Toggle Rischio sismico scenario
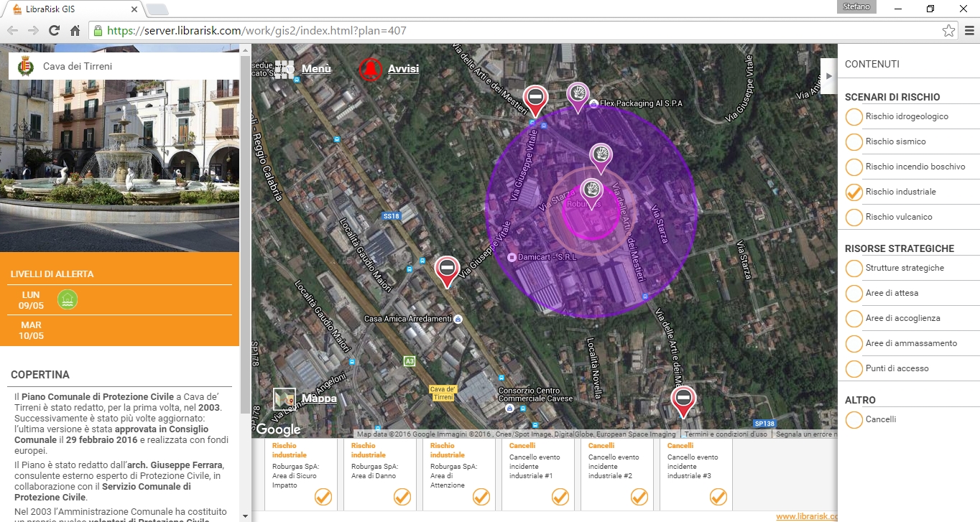Image resolution: width=980 pixels, height=522 pixels. click(854, 142)
